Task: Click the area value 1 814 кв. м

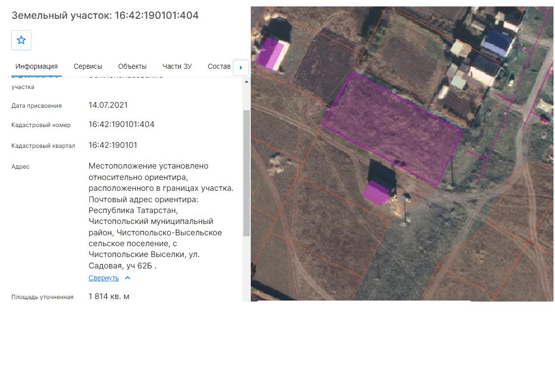Action: pos(109,297)
